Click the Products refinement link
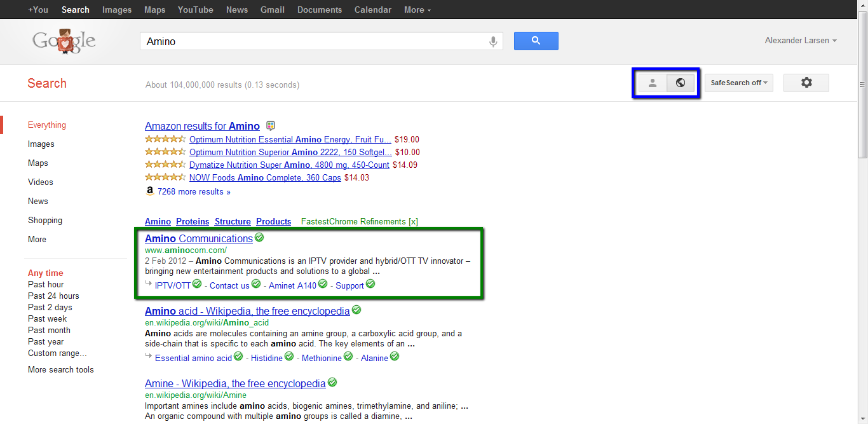868x424 pixels. [x=274, y=222]
